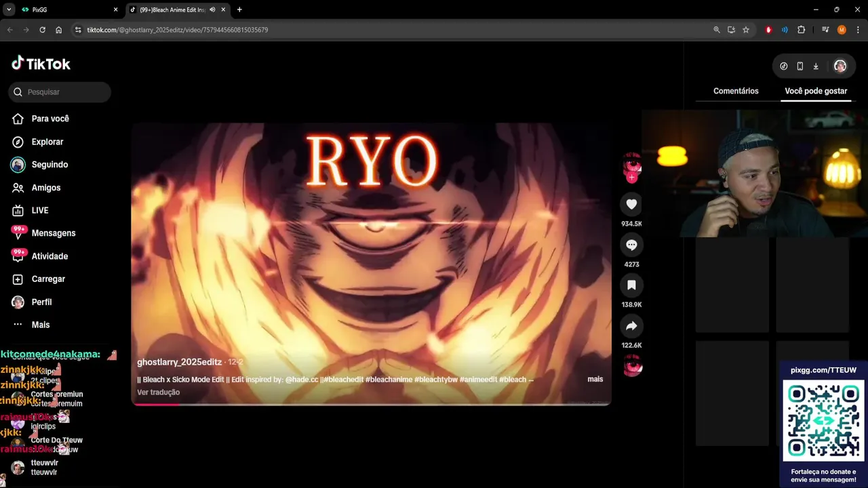The image size is (868, 488).
Task: Open Chrome three-dot menu
Action: tap(857, 30)
